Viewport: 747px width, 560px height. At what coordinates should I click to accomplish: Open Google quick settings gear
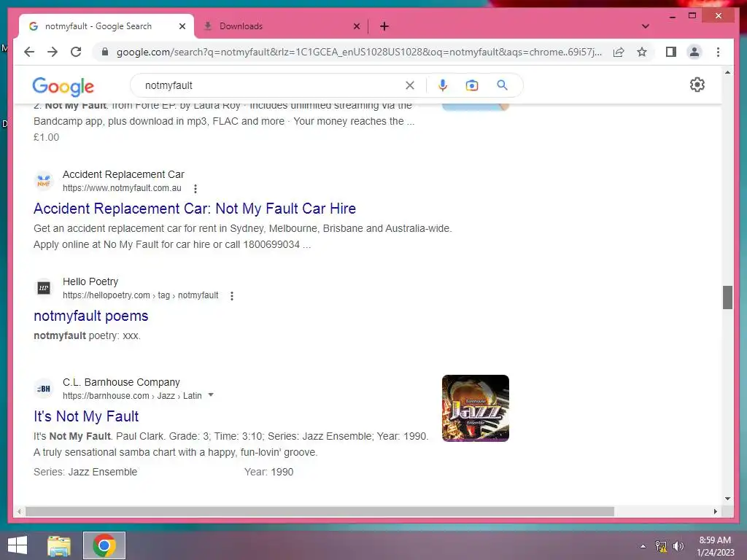[697, 85]
